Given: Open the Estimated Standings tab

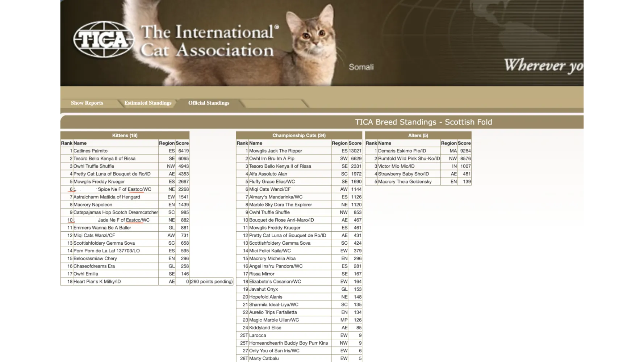Looking at the screenshot, I should point(148,103).
